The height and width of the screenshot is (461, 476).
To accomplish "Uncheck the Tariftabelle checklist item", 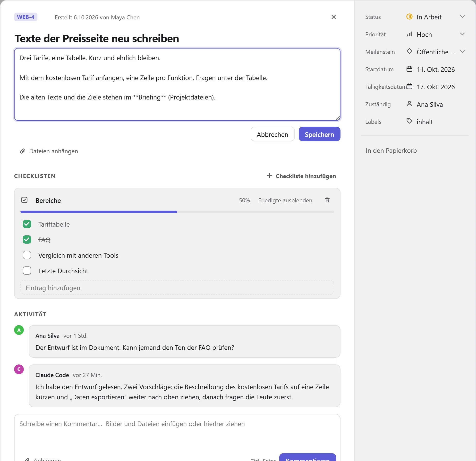I will click(x=27, y=224).
